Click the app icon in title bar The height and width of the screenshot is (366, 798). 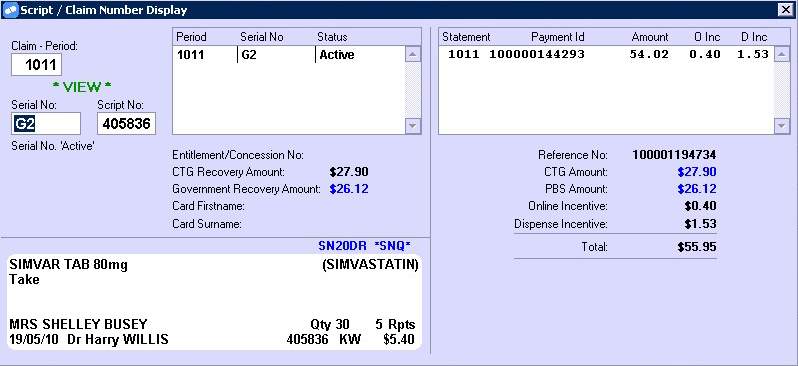coord(10,10)
